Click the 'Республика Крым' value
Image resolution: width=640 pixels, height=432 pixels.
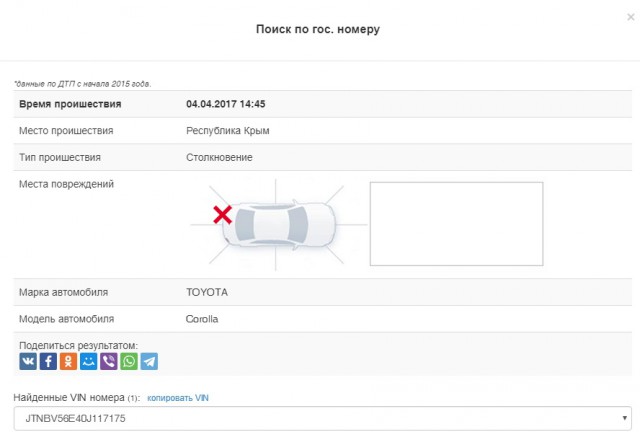tap(228, 131)
